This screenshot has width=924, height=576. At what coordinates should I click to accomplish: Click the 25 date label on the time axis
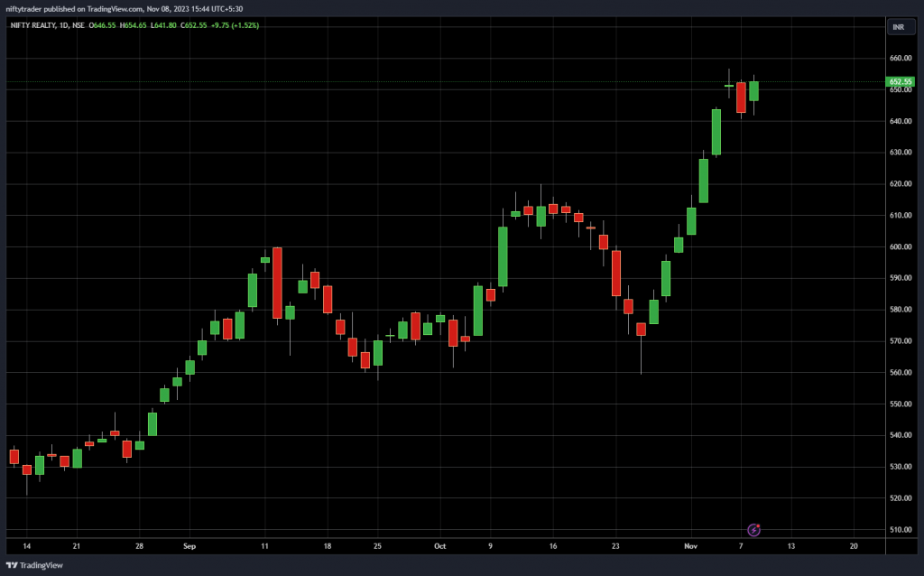(377, 546)
